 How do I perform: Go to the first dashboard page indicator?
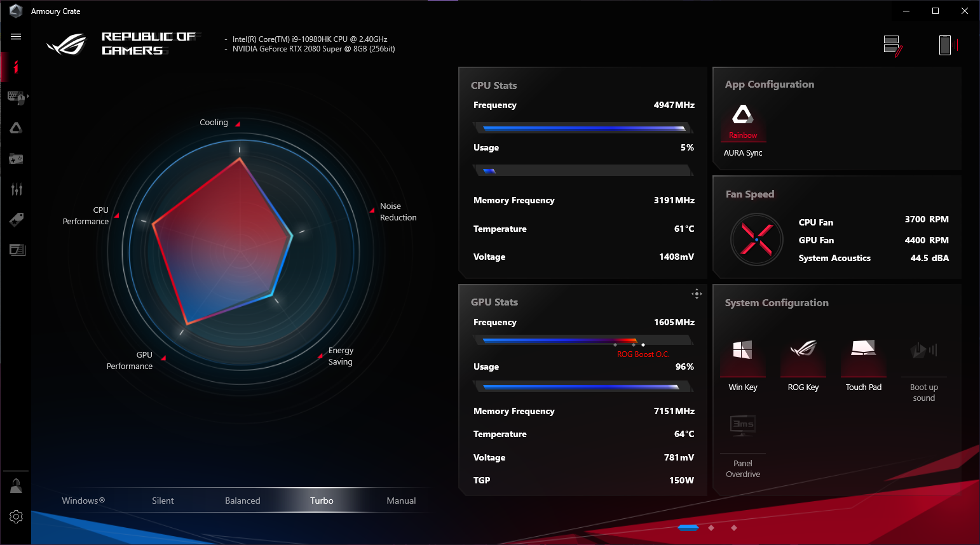click(x=688, y=527)
